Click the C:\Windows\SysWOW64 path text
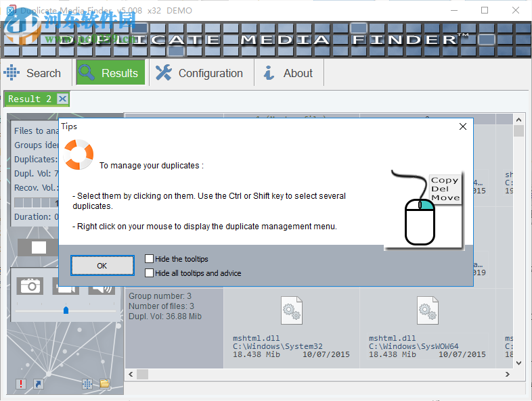The width and height of the screenshot is (532, 401). pos(414,346)
